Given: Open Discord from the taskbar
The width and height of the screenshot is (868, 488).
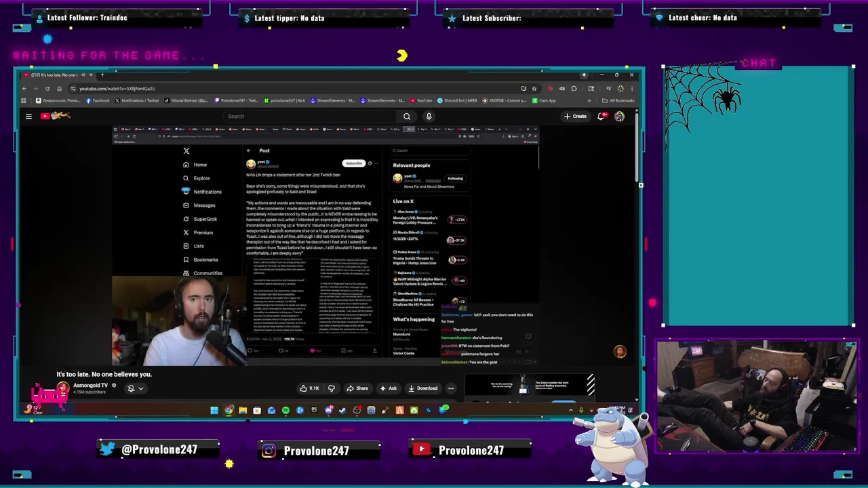Looking at the screenshot, I should pyautogui.click(x=328, y=409).
